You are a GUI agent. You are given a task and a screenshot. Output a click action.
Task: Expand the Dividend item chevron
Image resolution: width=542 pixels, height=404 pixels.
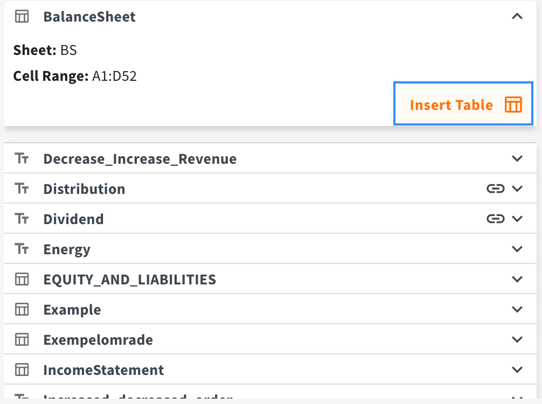(x=517, y=219)
